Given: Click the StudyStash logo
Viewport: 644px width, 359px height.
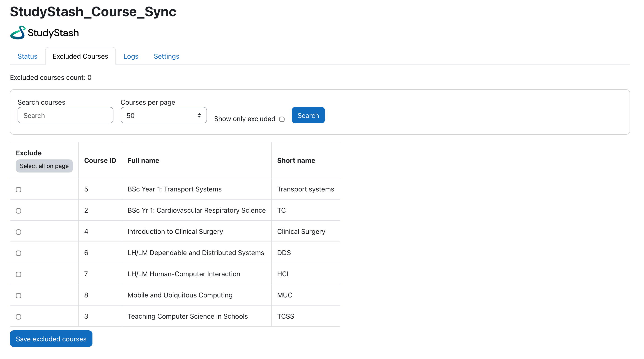Looking at the screenshot, I should click(x=44, y=32).
